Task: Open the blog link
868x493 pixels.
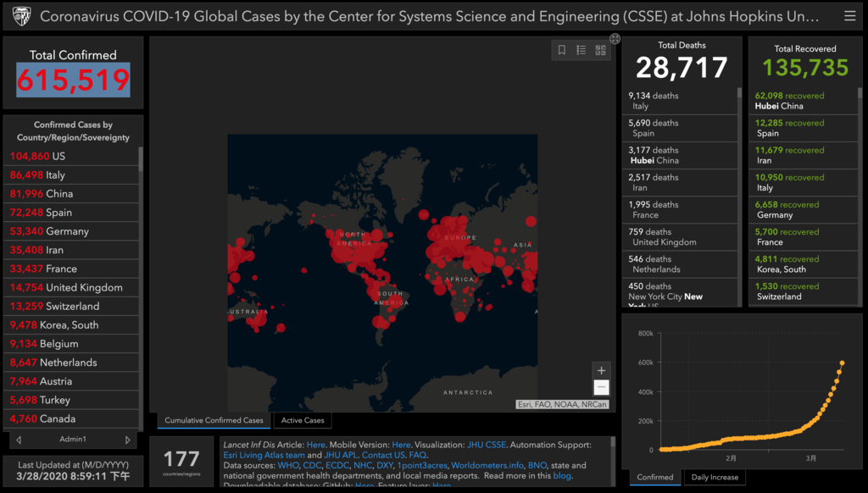Action: [562, 476]
